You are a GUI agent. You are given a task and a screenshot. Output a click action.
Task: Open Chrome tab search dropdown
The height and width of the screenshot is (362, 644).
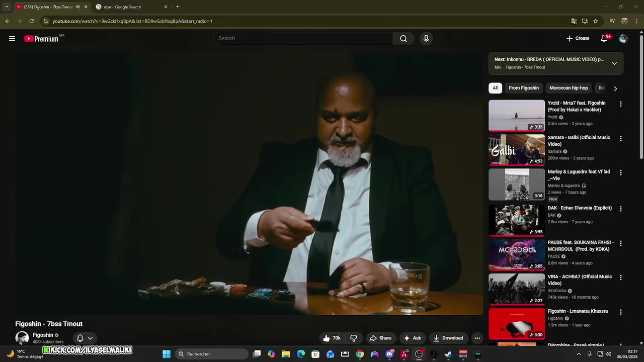point(7,7)
